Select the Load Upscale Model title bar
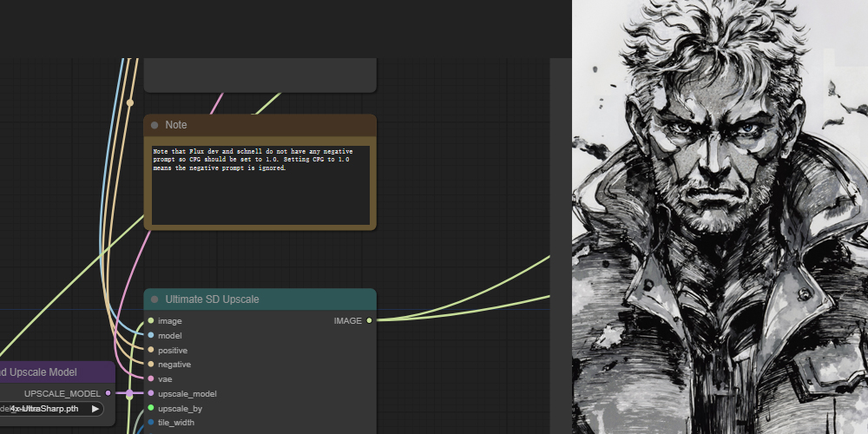Screen dimensions: 868x434 [x=57, y=372]
